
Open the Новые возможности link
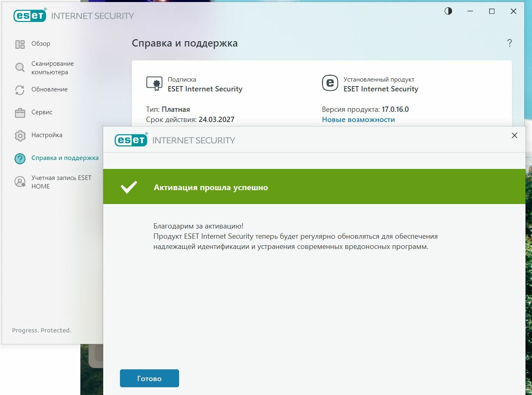pos(358,120)
